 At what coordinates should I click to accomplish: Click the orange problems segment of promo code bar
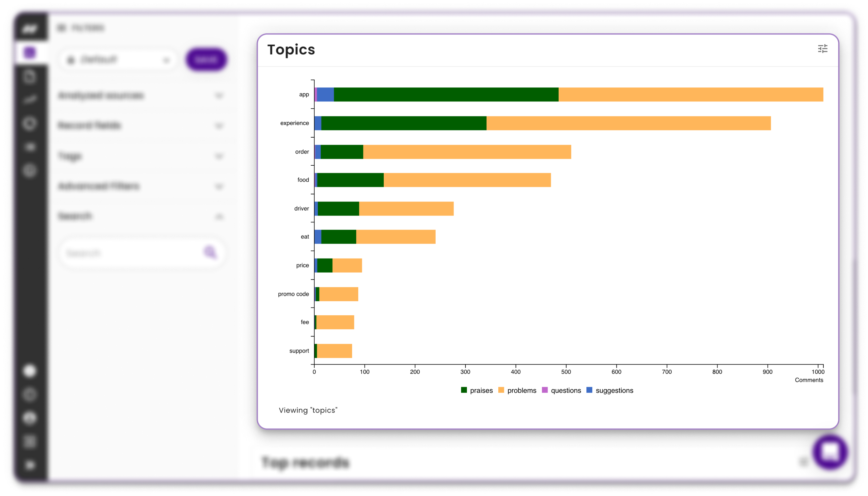(x=339, y=294)
